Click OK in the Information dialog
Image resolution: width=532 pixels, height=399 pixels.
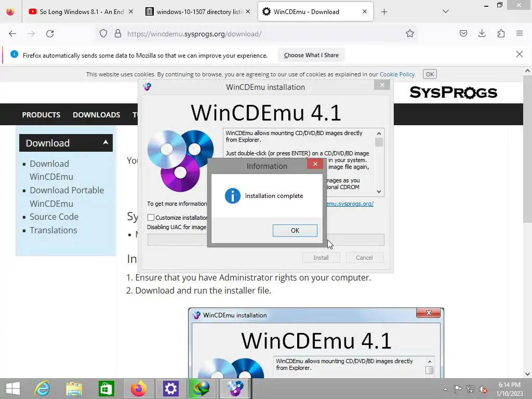(295, 230)
